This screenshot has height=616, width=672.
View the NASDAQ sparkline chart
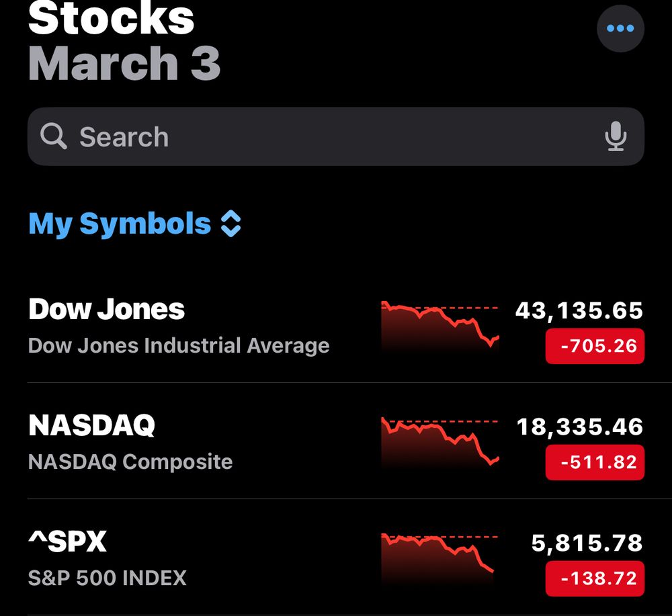pos(439,443)
